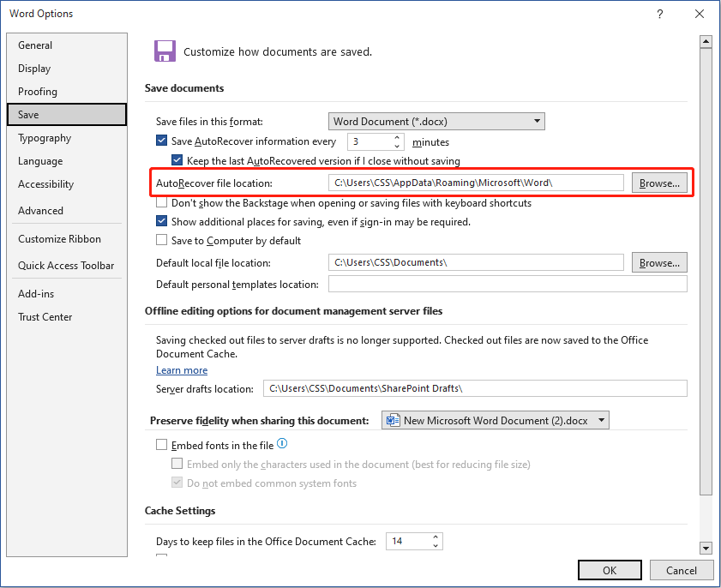Click the Cancel button
The width and height of the screenshot is (721, 588).
pos(681,571)
